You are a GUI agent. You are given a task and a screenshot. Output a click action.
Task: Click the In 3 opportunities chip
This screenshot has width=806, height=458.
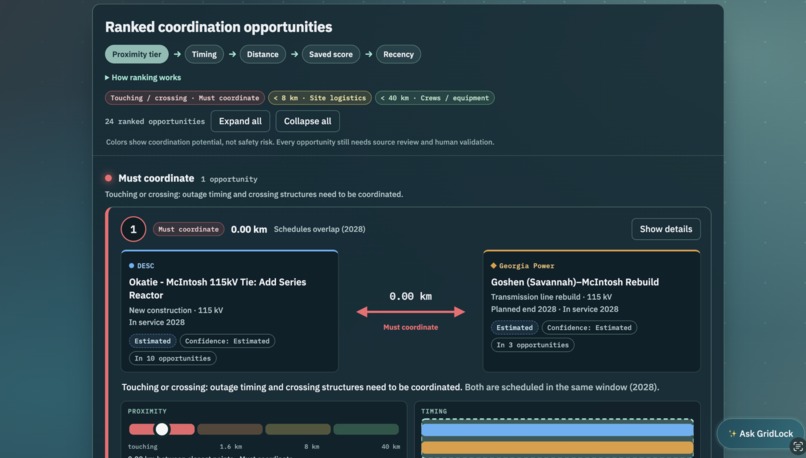(x=532, y=345)
